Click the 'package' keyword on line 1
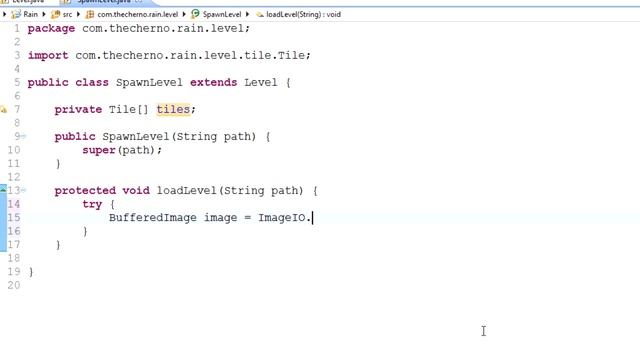Viewport: 640px width, 360px height. click(x=51, y=29)
